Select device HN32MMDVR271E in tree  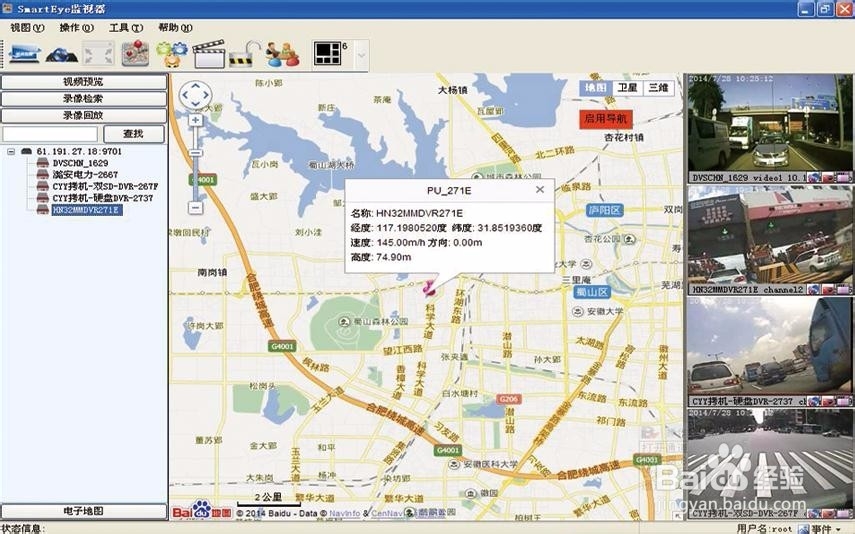87,210
